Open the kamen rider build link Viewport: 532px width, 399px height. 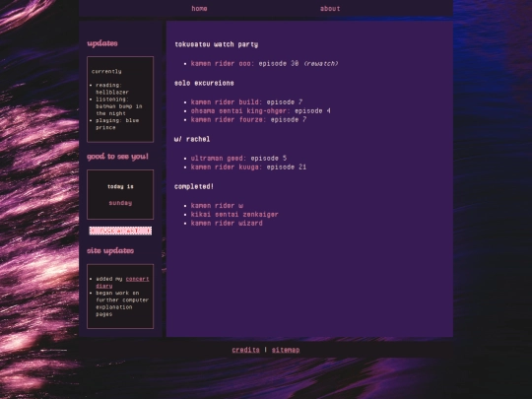[227, 102]
